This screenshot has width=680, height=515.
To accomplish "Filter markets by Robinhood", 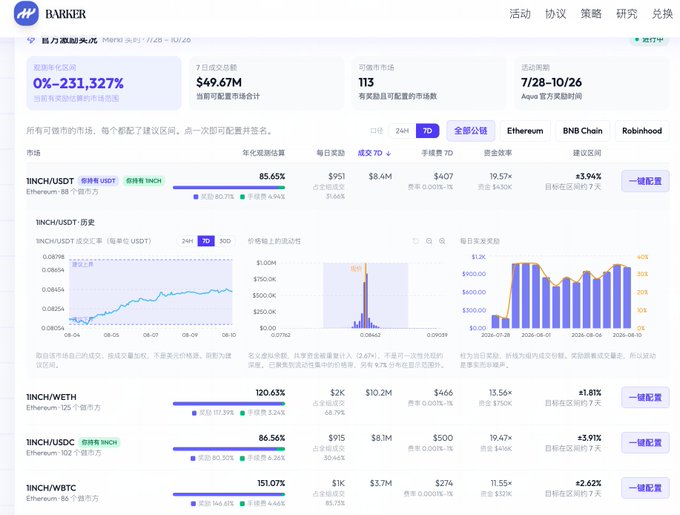I will pyautogui.click(x=642, y=130).
